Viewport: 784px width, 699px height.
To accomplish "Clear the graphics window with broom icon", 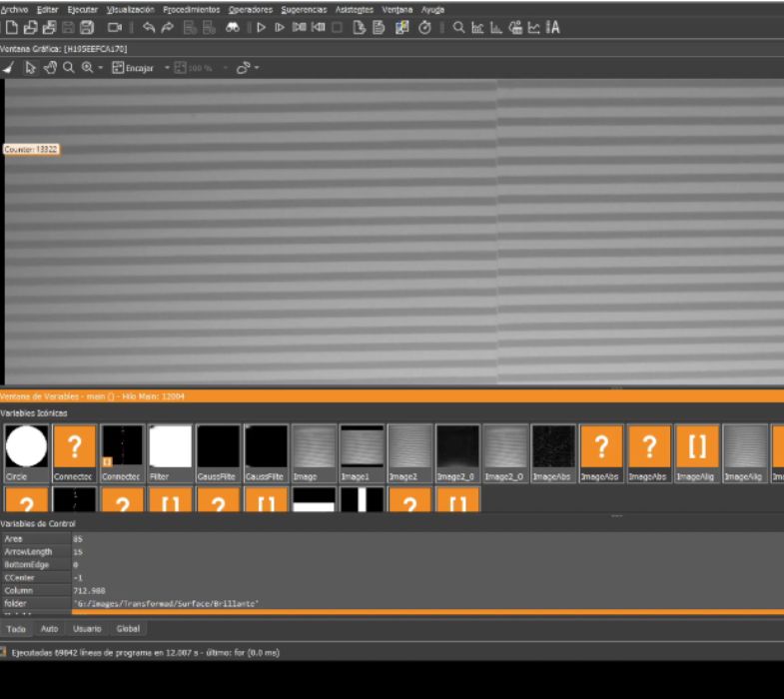I will 8,68.
